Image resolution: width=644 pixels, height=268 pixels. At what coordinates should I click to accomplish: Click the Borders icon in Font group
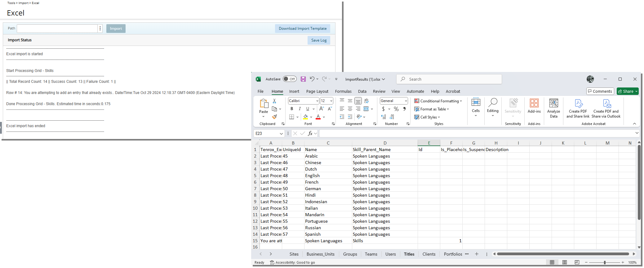[x=291, y=117]
